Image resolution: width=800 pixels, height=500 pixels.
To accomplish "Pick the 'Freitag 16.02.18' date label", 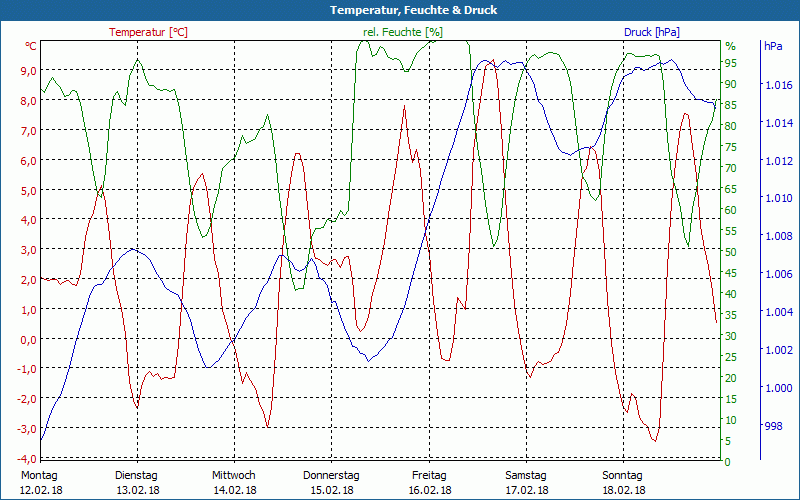I will click(429, 482).
